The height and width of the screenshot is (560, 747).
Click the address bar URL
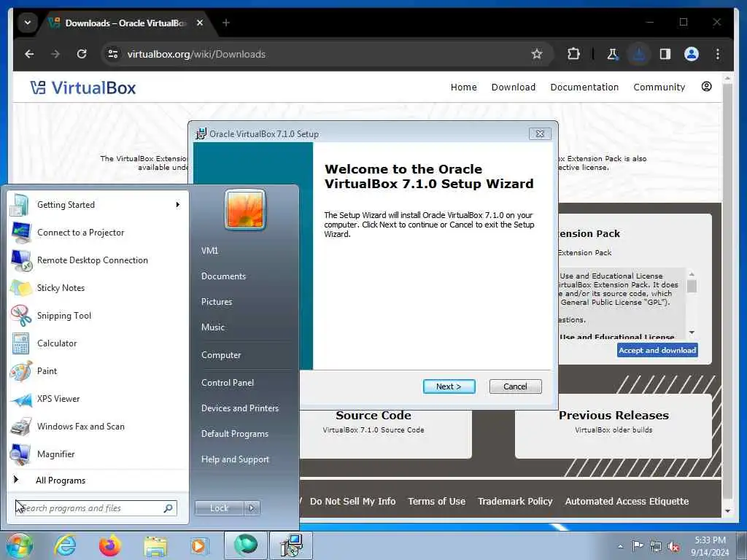196,54
